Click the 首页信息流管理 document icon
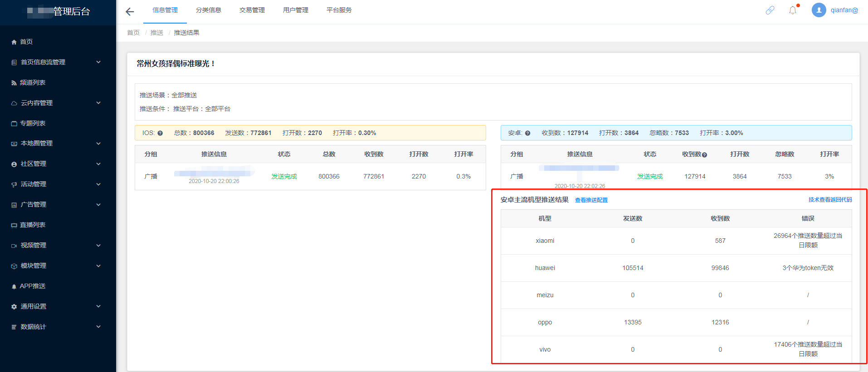 pos(14,63)
